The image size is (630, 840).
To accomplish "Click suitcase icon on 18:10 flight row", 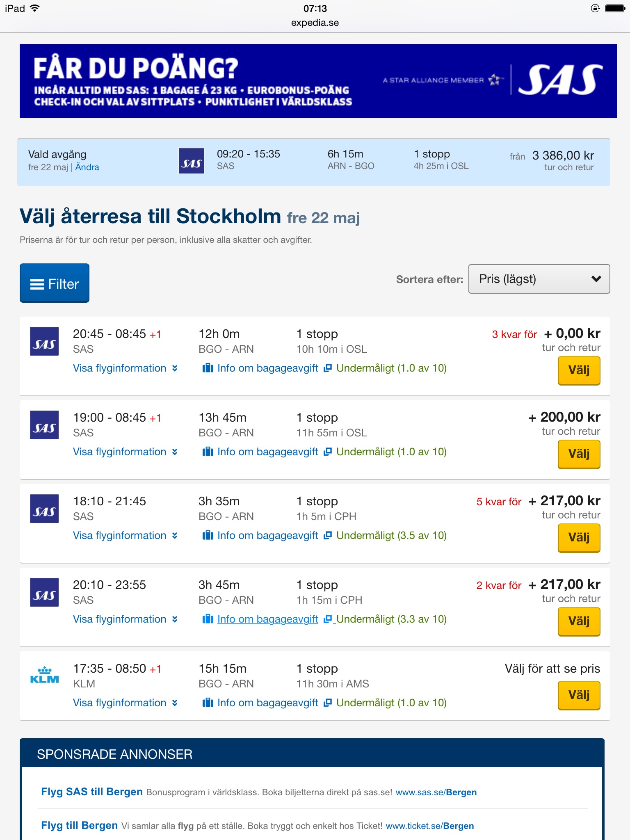I will pos(208,535).
